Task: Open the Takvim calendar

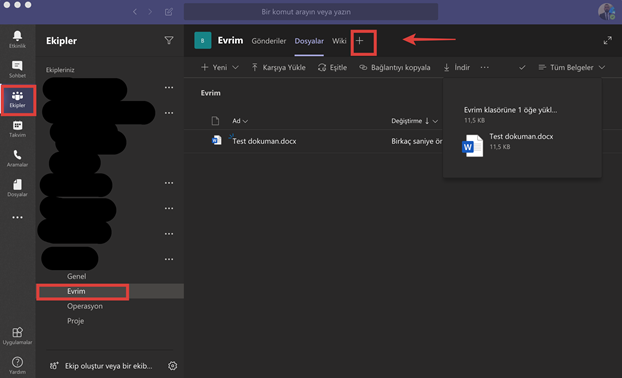Action: point(17,129)
